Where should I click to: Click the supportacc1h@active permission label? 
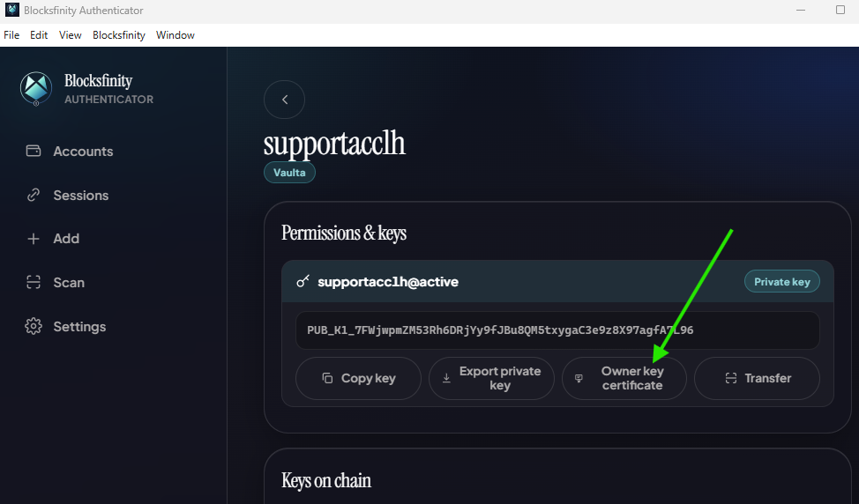click(x=388, y=282)
